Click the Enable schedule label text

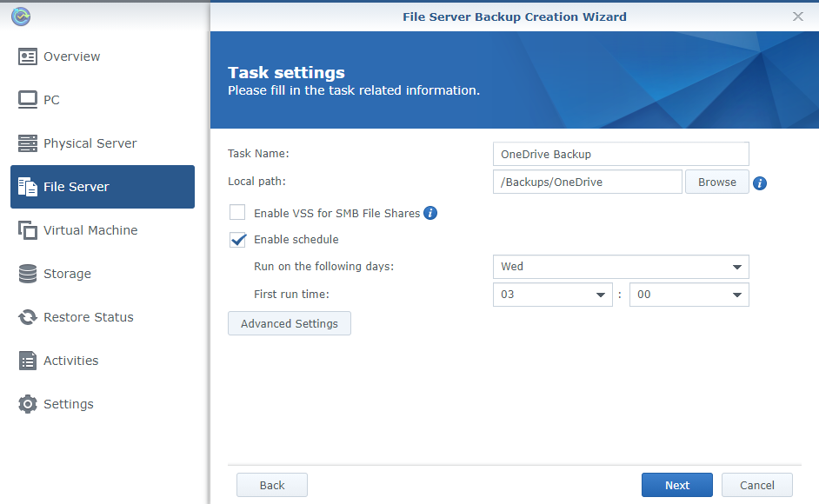click(296, 240)
